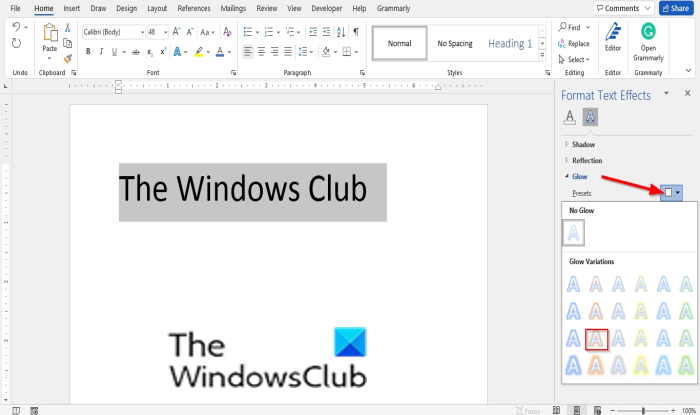Open Change Case dropdown
The image size is (700, 415).
click(208, 32)
